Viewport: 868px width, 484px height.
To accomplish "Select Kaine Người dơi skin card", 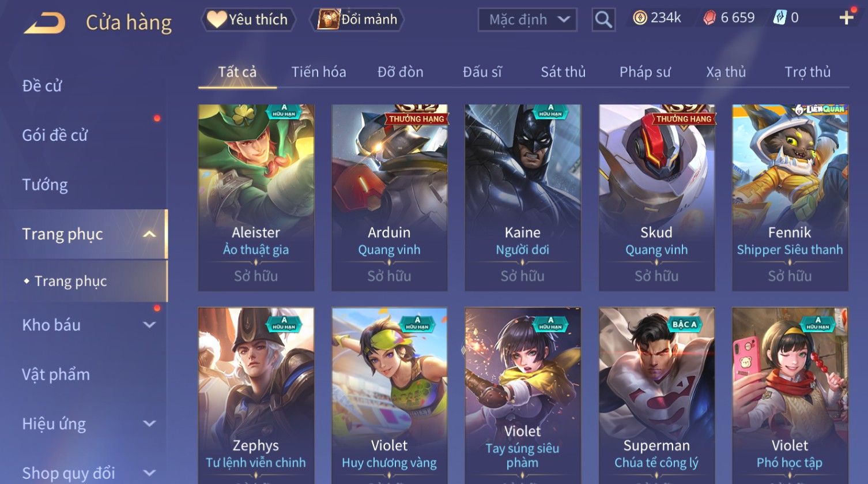I will tap(523, 197).
